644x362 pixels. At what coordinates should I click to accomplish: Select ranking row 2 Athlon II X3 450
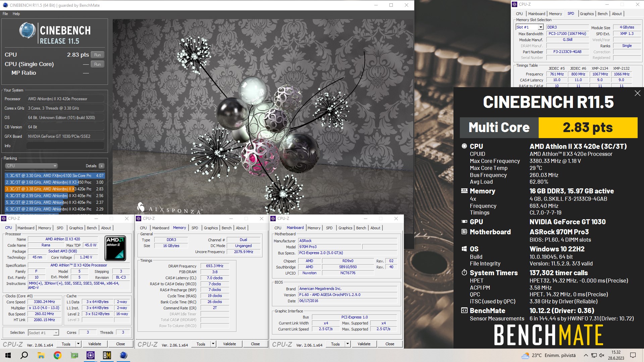pyautogui.click(x=55, y=182)
